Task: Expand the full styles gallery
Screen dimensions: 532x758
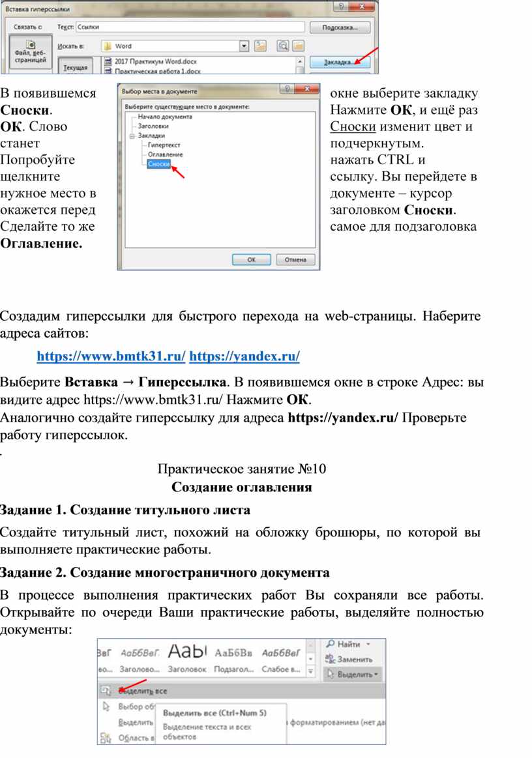Action: (x=311, y=671)
